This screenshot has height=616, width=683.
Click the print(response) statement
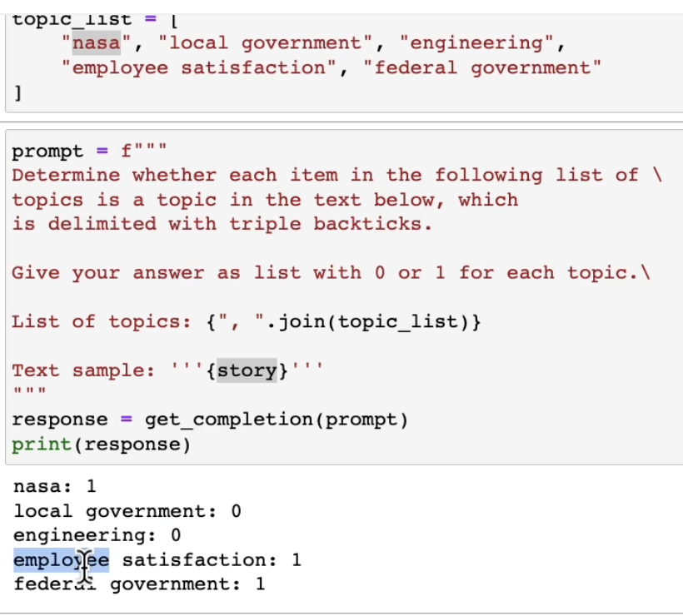click(102, 445)
